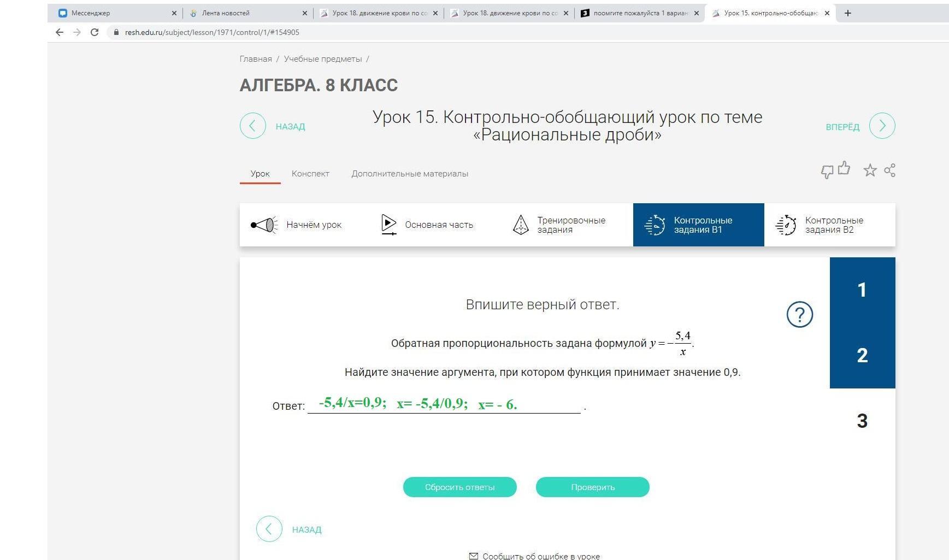Click the thumbs down dislike icon
949x560 pixels.
pyautogui.click(x=827, y=172)
